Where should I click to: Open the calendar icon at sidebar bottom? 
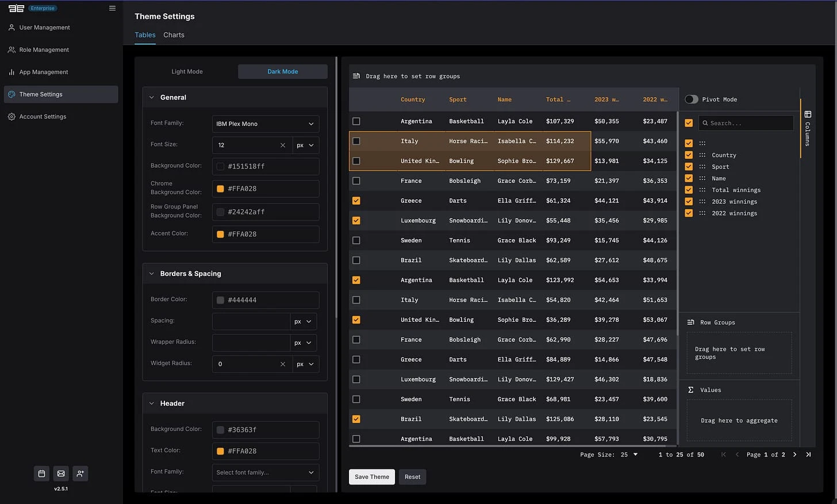41,474
